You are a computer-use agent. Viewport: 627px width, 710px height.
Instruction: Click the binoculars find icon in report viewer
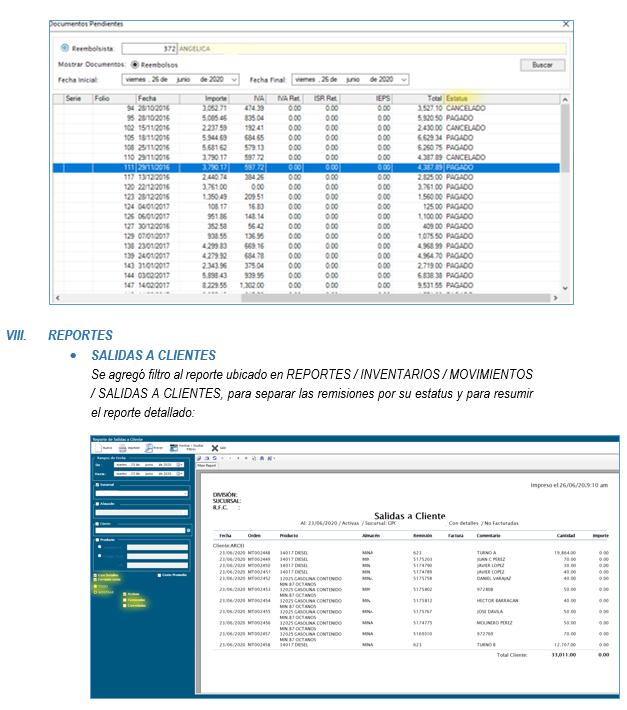(262, 458)
